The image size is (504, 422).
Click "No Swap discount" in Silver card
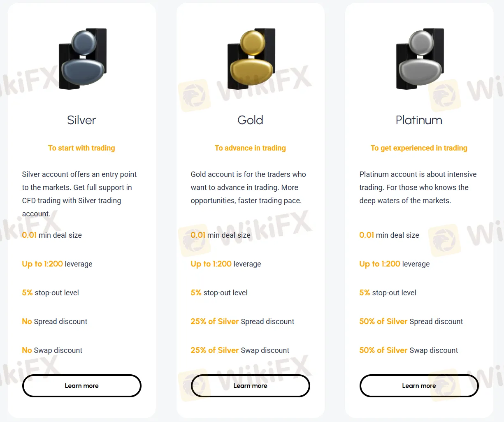(52, 350)
